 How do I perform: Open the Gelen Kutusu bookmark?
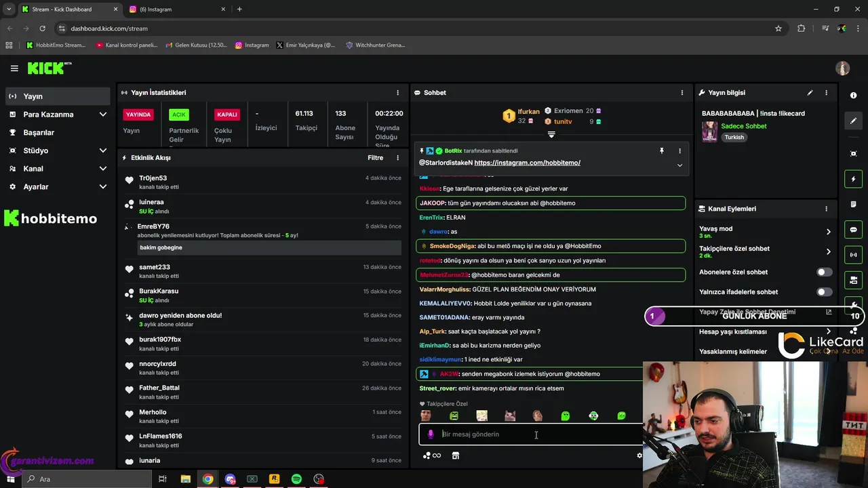point(195,45)
